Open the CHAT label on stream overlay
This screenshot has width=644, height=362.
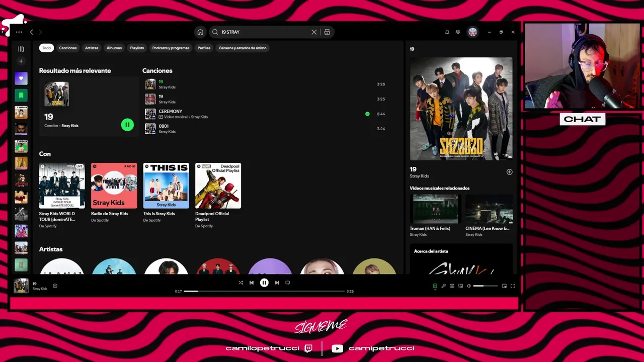click(x=582, y=119)
